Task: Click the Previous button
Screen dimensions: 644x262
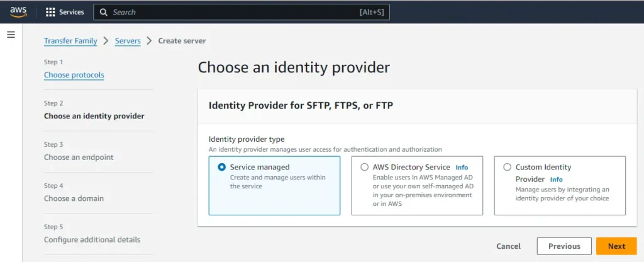Action: 563,246
